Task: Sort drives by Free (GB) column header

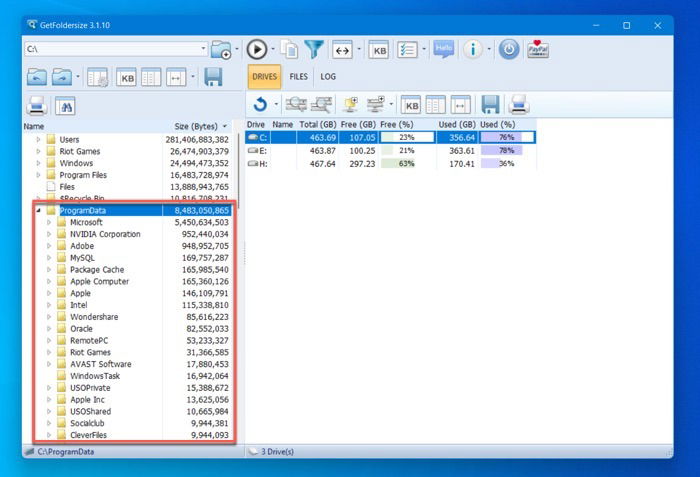Action: pyautogui.click(x=358, y=125)
